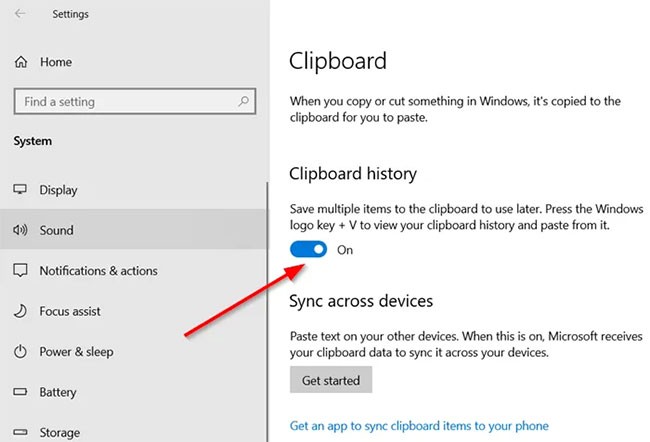Click the Storage drive icon
Screen dimensions: 650x442
[x=20, y=433]
